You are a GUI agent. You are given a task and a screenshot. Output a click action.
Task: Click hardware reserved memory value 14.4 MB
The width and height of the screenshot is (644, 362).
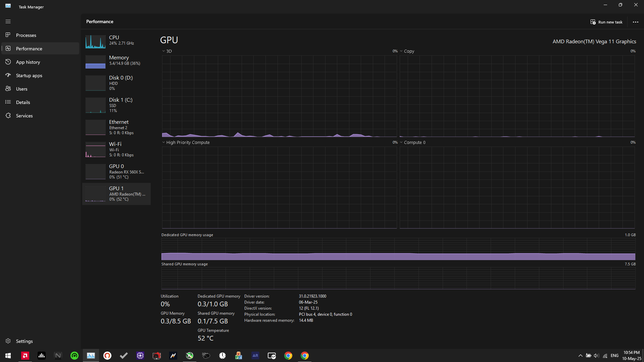point(306,320)
